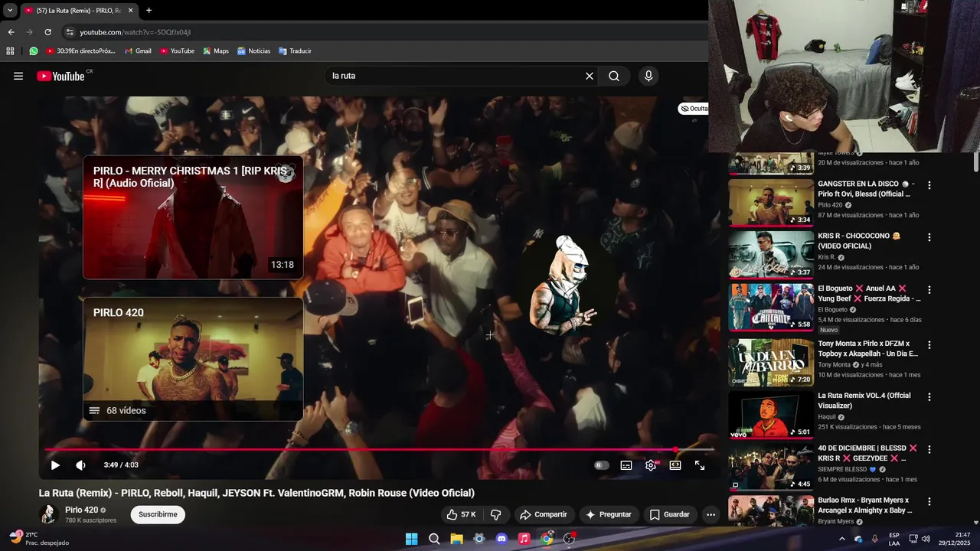Hide end cards with the Ocultar button

click(694, 109)
